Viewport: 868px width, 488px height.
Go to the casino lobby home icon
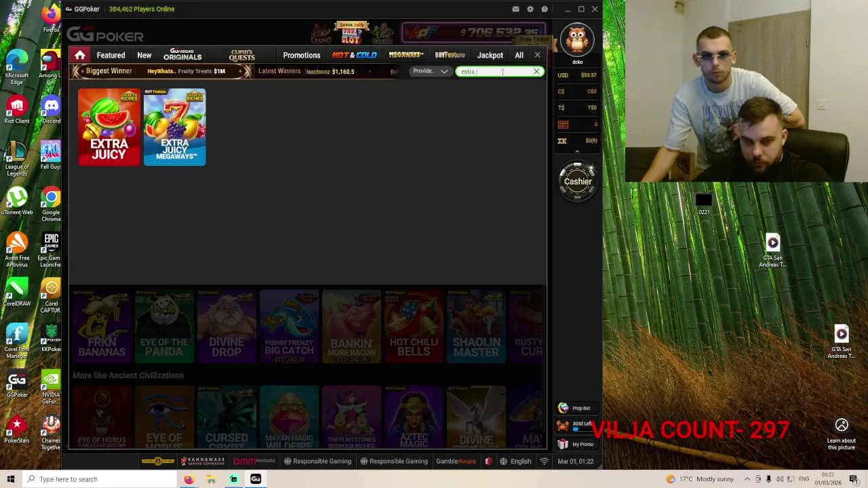click(80, 55)
